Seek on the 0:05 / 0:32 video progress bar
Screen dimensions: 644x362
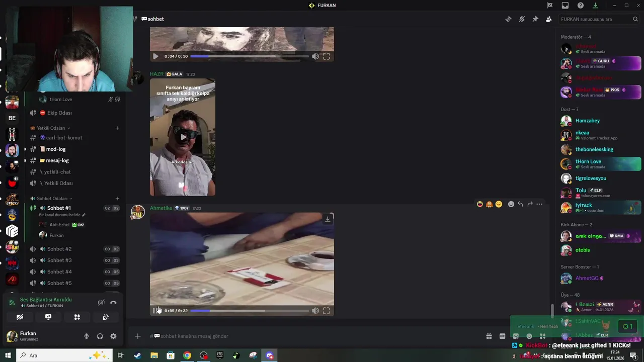point(250,311)
